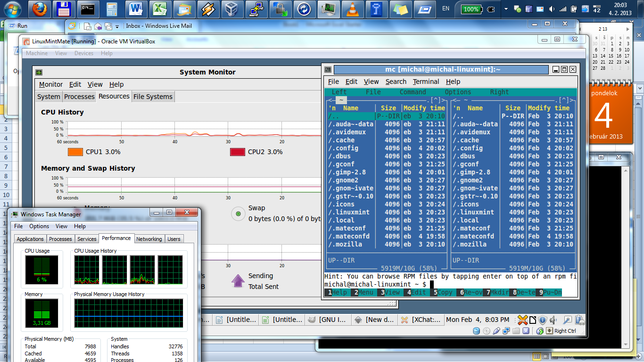Viewport: 644px width, 362px height.
Task: Click VirtualBox shared folders status icon
Action: 516,331
